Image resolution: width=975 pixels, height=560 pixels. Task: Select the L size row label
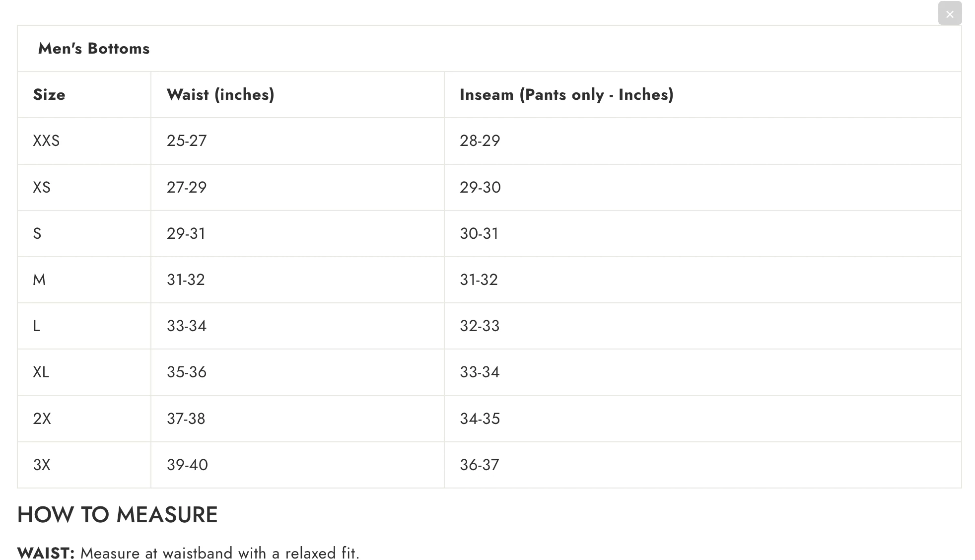(36, 326)
